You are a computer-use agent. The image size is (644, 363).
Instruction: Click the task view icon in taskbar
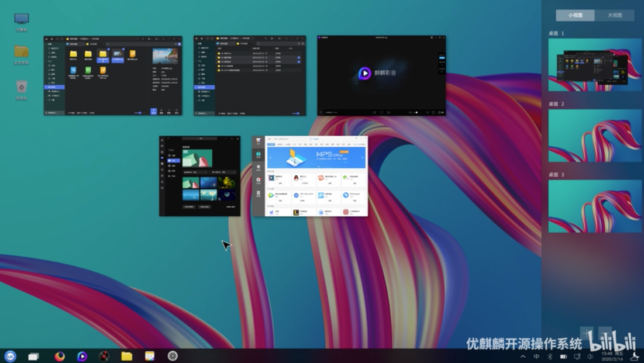pos(34,356)
